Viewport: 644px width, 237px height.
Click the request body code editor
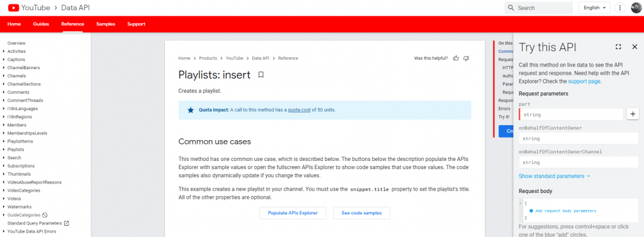pos(579,211)
